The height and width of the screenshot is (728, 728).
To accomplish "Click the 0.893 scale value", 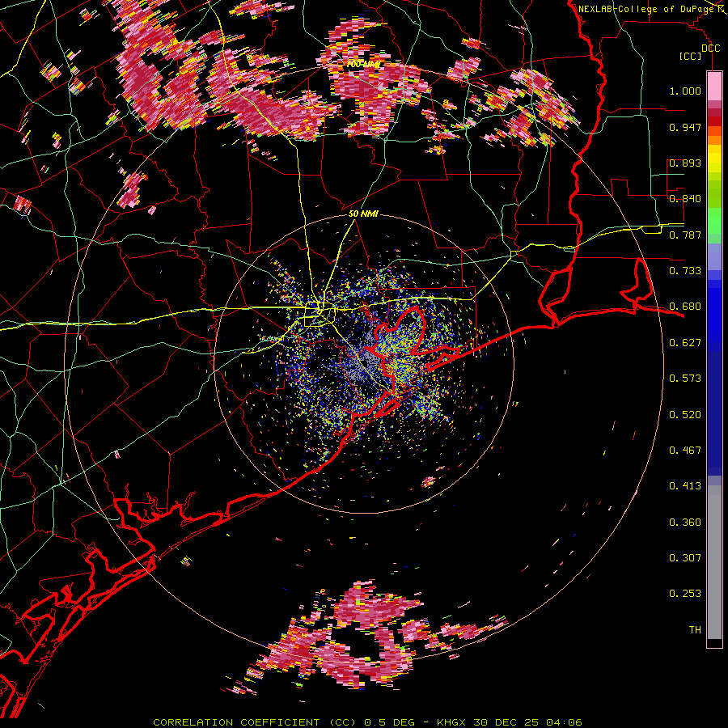I will pyautogui.click(x=685, y=163).
